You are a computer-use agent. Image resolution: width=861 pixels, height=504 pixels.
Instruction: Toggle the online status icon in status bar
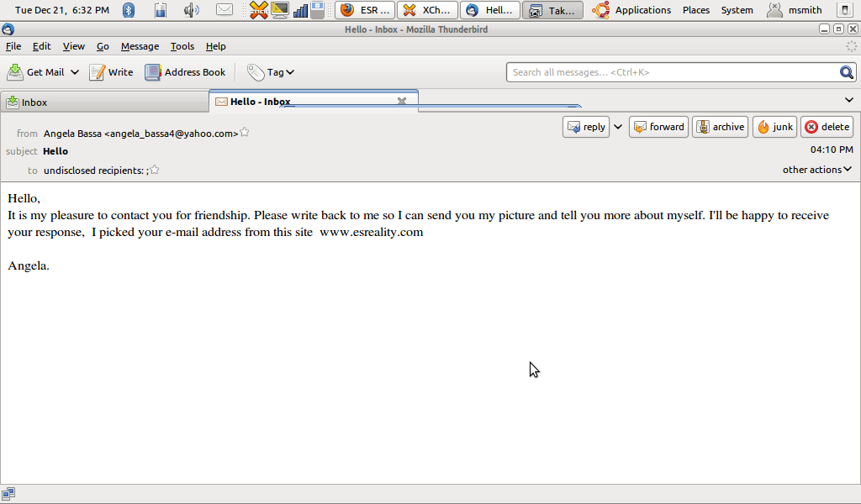[x=8, y=494]
